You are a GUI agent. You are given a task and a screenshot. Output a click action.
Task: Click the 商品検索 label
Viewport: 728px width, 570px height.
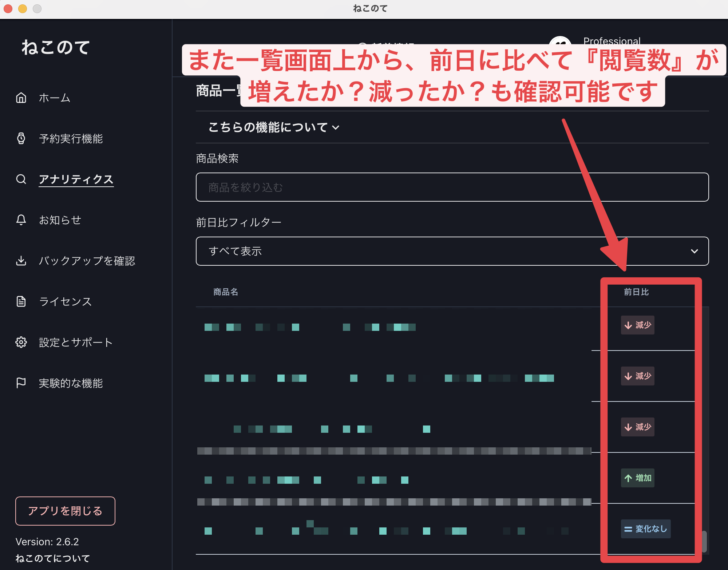[x=217, y=158]
